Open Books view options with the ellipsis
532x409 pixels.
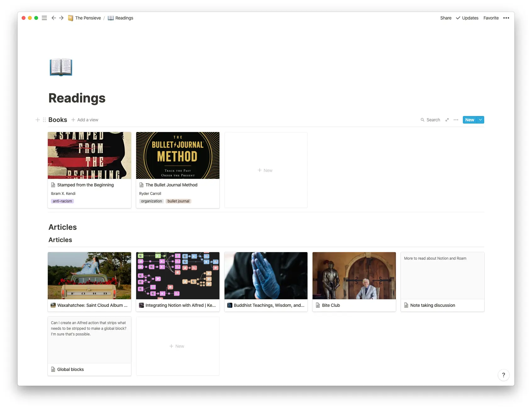point(456,120)
